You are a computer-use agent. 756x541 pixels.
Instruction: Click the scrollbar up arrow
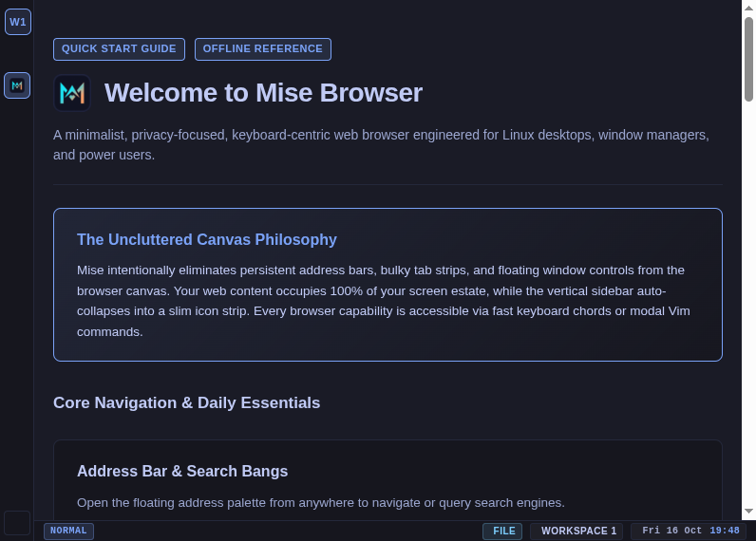point(748,8)
